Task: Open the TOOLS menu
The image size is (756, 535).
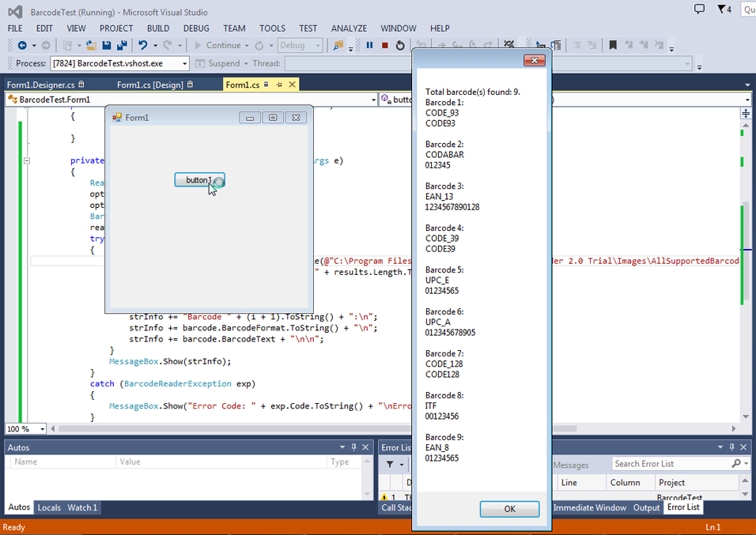Action: coord(272,28)
